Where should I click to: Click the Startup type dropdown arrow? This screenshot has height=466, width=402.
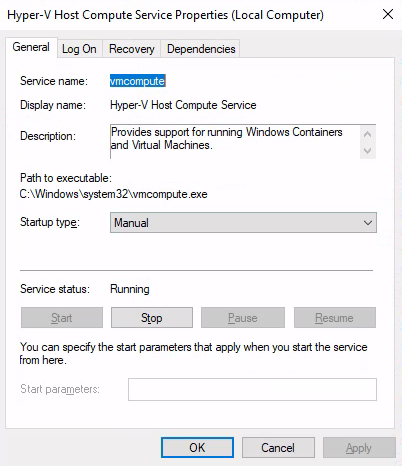coord(368,223)
